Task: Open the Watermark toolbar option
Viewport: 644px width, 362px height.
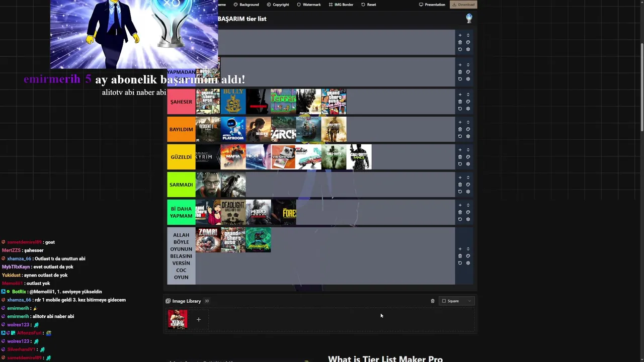Action: 308,5
